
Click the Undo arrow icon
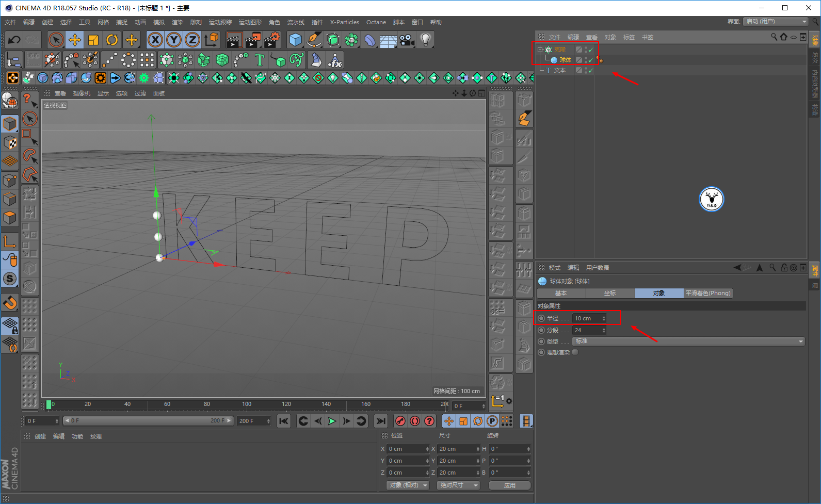tap(14, 40)
